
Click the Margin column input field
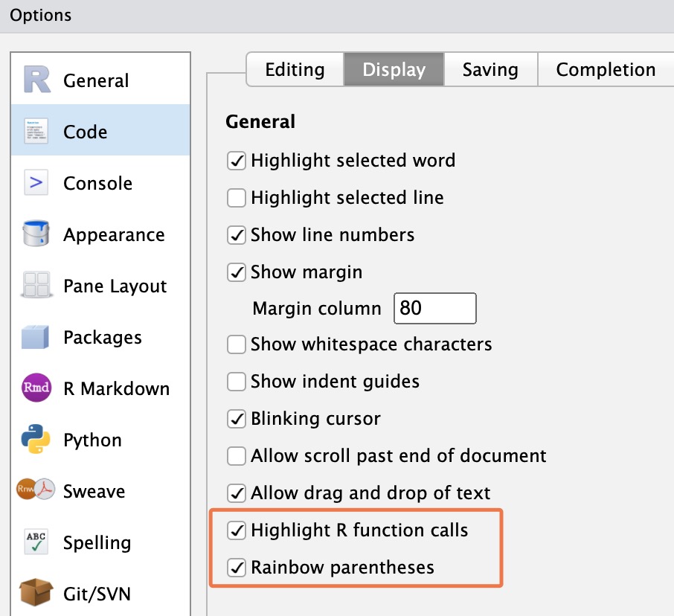point(435,308)
